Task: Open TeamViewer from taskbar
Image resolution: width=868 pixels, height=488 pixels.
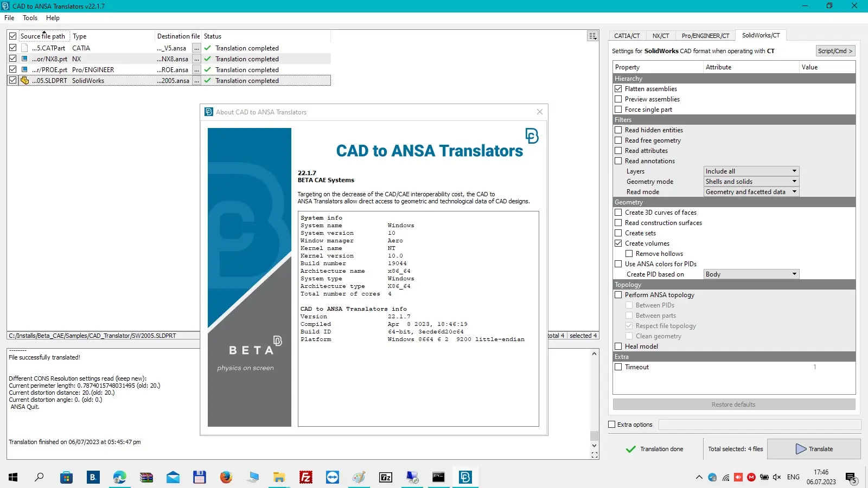Action: tap(333, 477)
